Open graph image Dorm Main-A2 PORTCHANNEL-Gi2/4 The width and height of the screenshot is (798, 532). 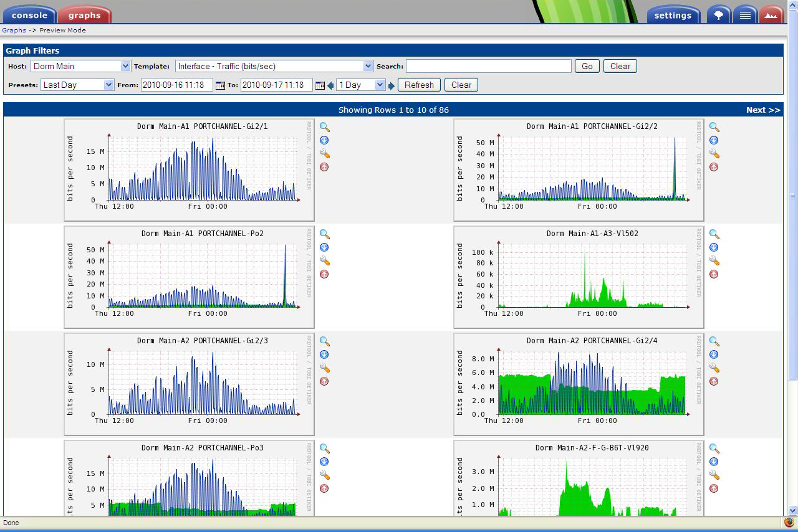point(579,384)
